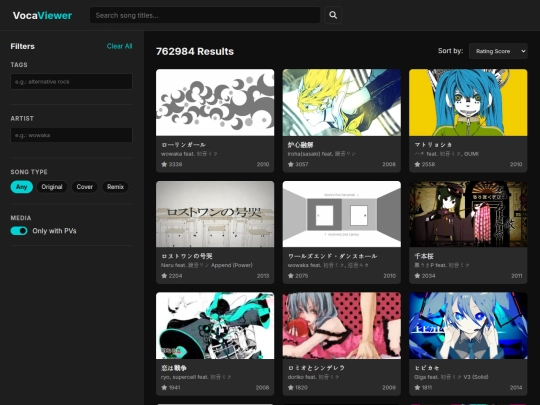Click the ヒビカセ title text

(427, 368)
